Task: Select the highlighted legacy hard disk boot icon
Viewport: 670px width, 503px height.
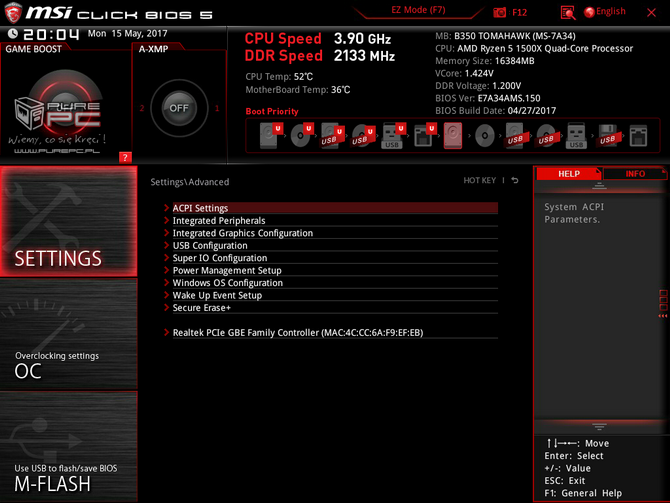Action: 453,135
